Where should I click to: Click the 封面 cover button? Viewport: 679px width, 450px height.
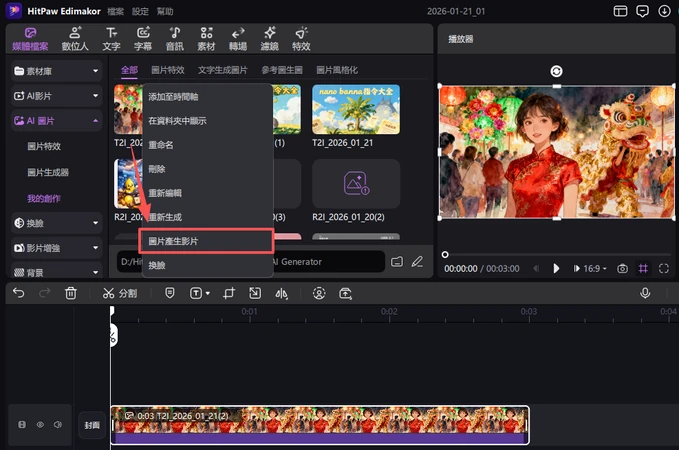(92, 425)
